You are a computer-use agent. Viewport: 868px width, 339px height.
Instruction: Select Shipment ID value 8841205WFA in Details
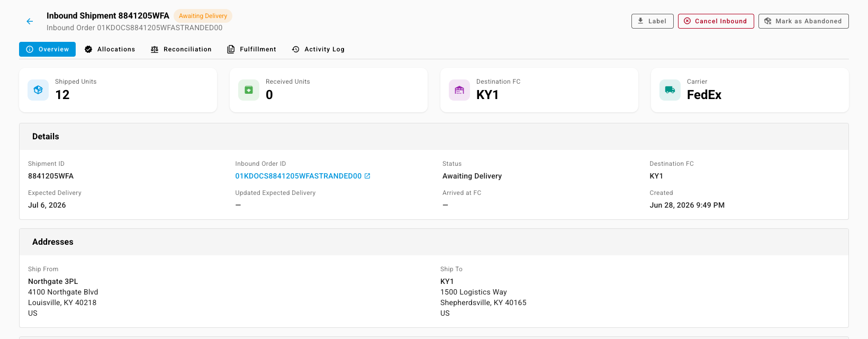(x=51, y=176)
